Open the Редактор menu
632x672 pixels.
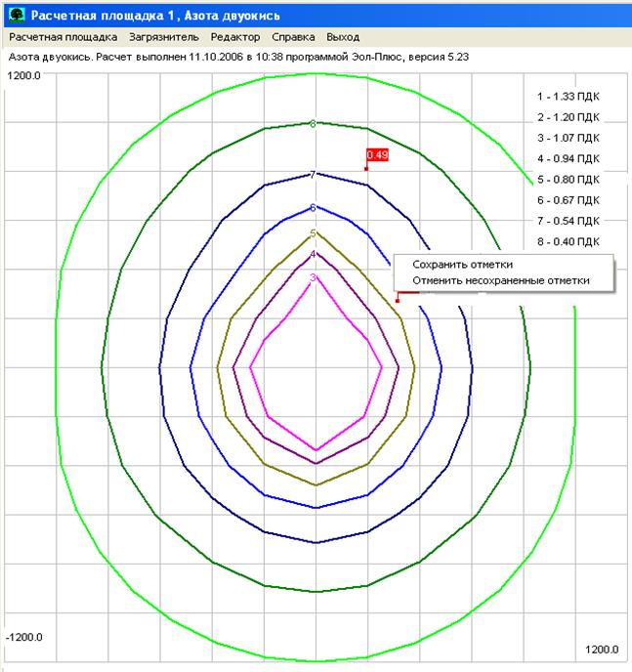click(x=235, y=37)
